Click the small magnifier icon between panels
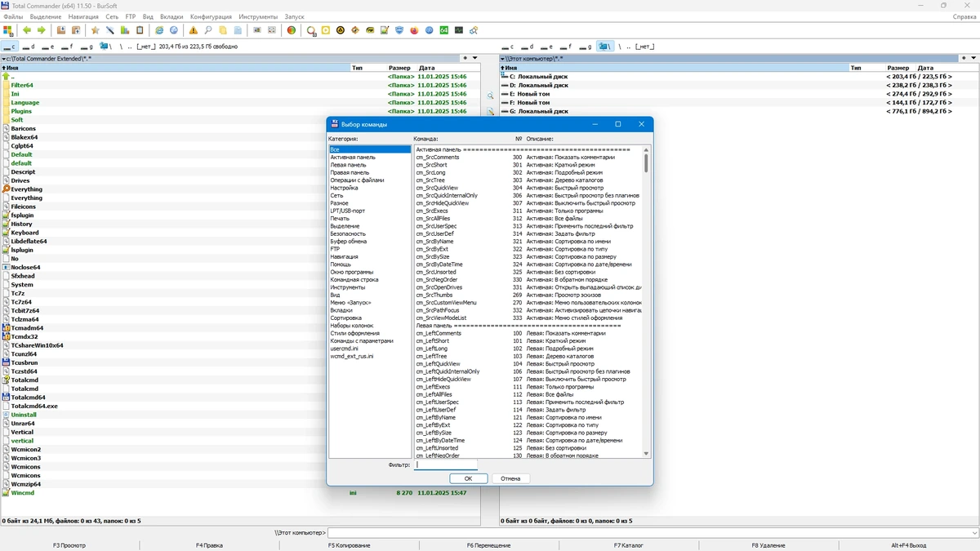The height and width of the screenshot is (551, 980). [491, 96]
